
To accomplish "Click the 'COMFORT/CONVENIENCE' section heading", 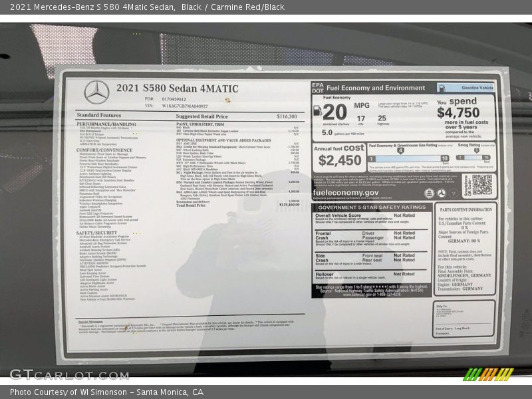I will [x=104, y=150].
